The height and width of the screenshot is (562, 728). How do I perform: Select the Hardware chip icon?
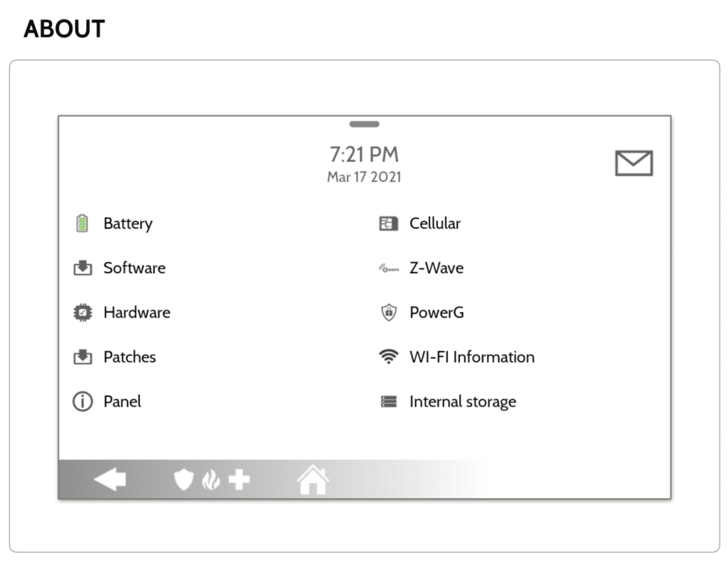point(82,312)
